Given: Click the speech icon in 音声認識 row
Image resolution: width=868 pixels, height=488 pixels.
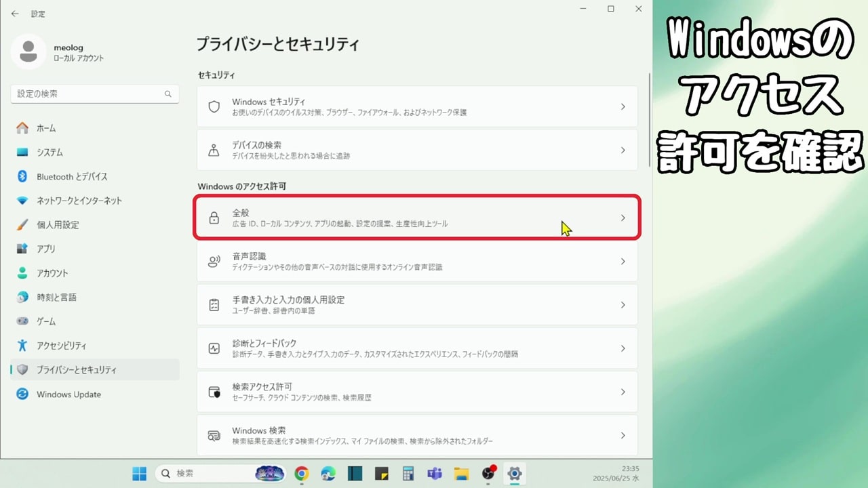Looking at the screenshot, I should 214,262.
